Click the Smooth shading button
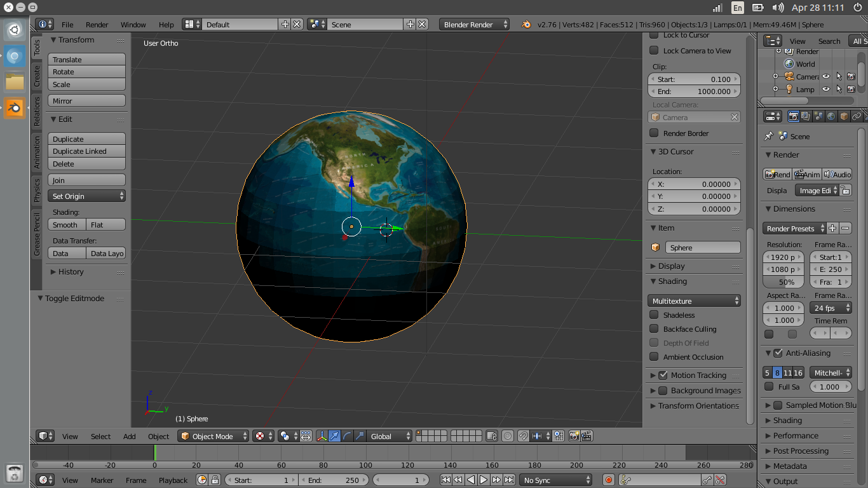This screenshot has height=488, width=868. [x=65, y=224]
